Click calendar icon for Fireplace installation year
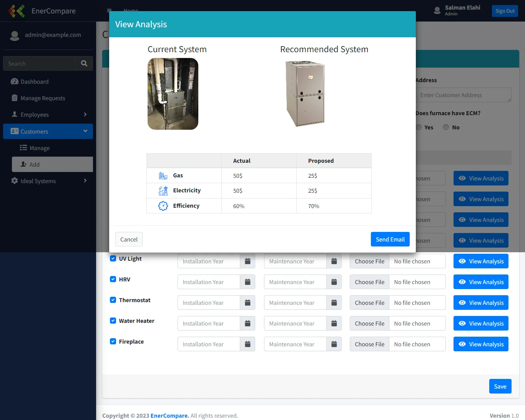The width and height of the screenshot is (525, 420). [x=248, y=344]
